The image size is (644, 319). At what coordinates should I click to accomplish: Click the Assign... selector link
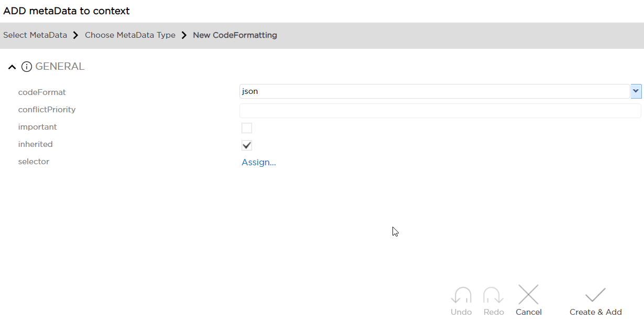259,162
